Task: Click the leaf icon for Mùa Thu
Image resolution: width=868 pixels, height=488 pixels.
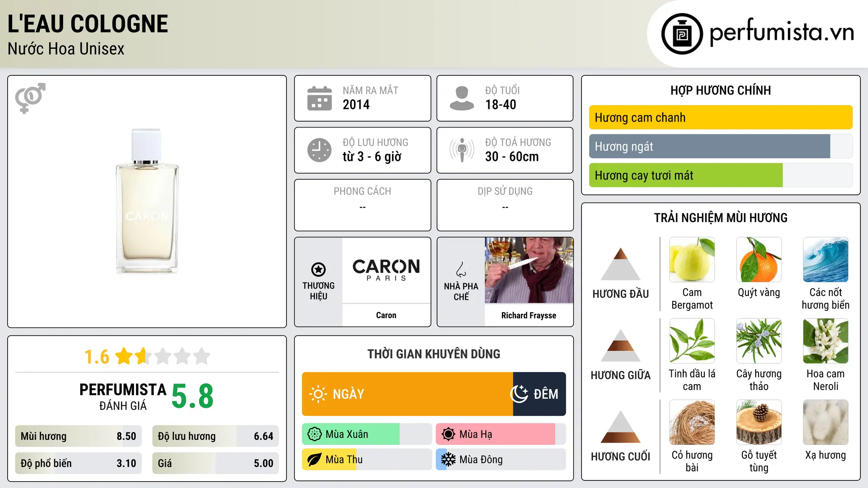Action: tap(314, 460)
